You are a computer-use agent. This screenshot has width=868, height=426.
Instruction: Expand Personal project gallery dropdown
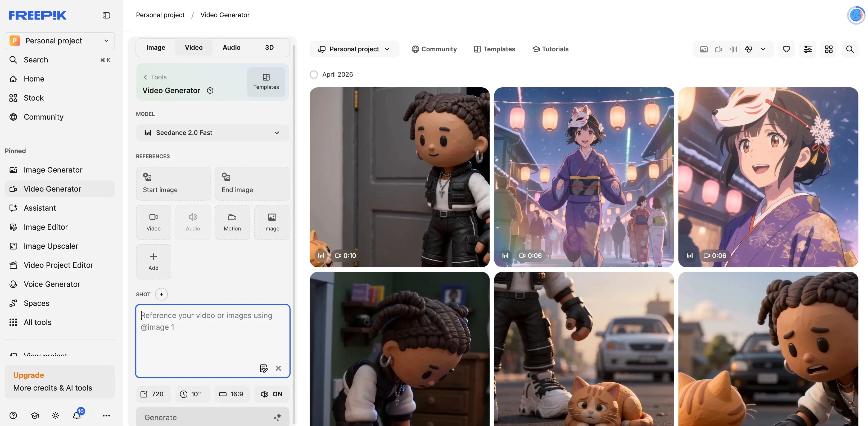pos(354,49)
